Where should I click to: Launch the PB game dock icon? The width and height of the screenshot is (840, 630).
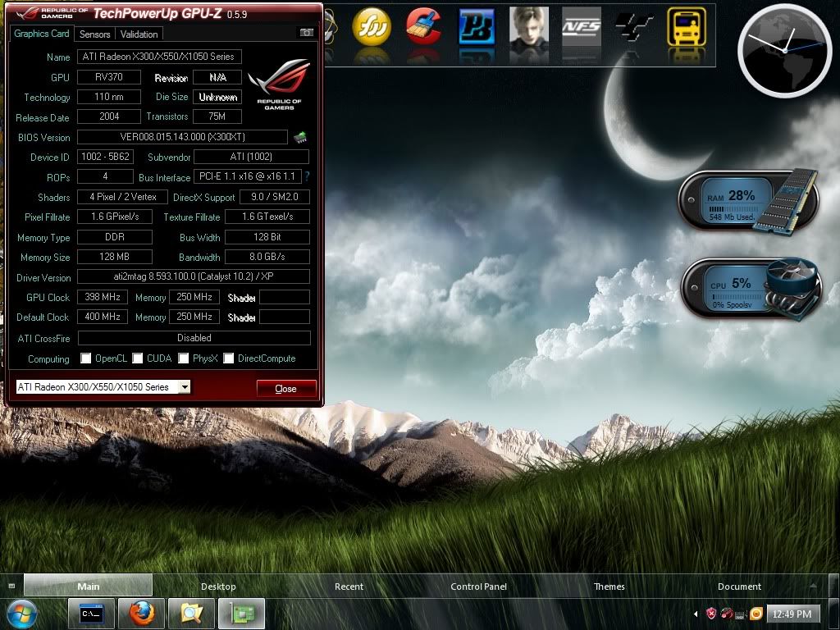(477, 26)
